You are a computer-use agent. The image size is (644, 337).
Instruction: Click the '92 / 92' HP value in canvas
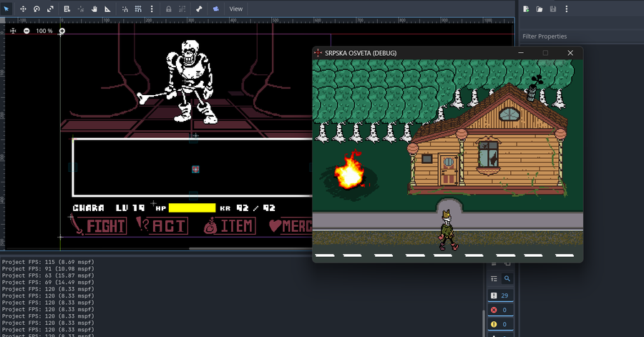tap(255, 208)
